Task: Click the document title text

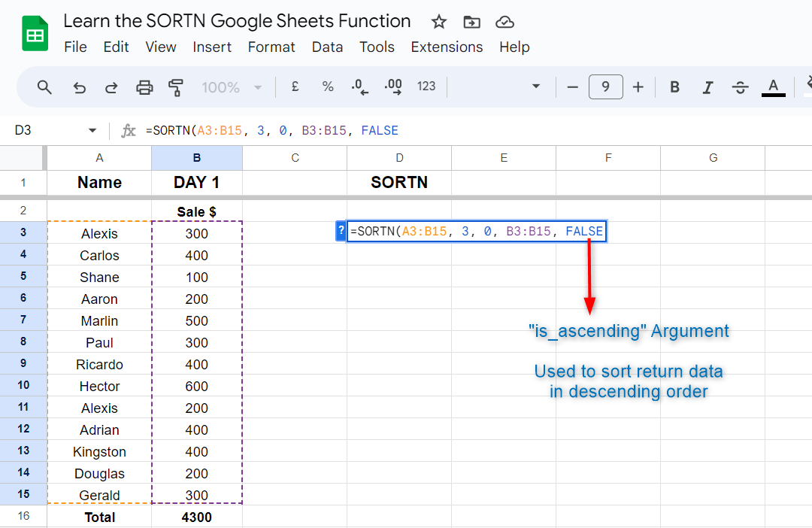Action: point(237,21)
